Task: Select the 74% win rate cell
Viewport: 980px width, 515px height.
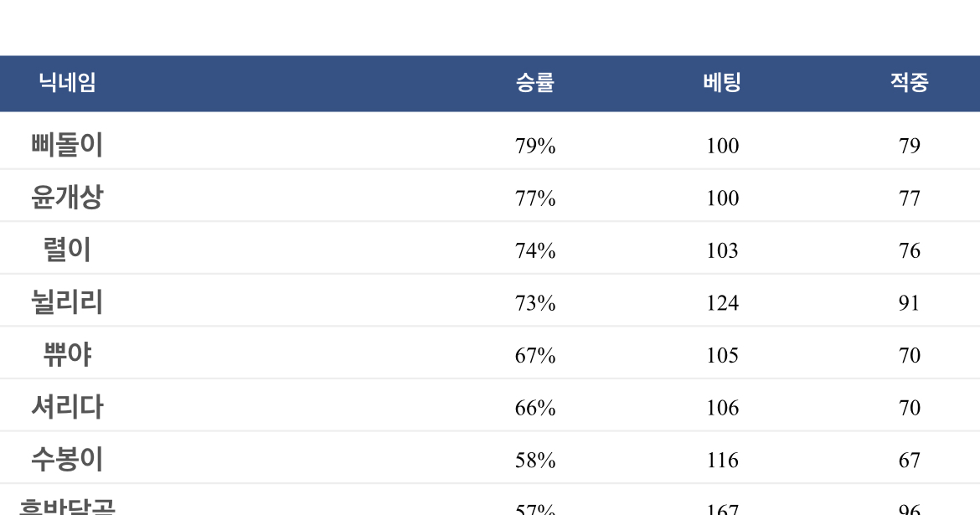Action: [x=535, y=250]
